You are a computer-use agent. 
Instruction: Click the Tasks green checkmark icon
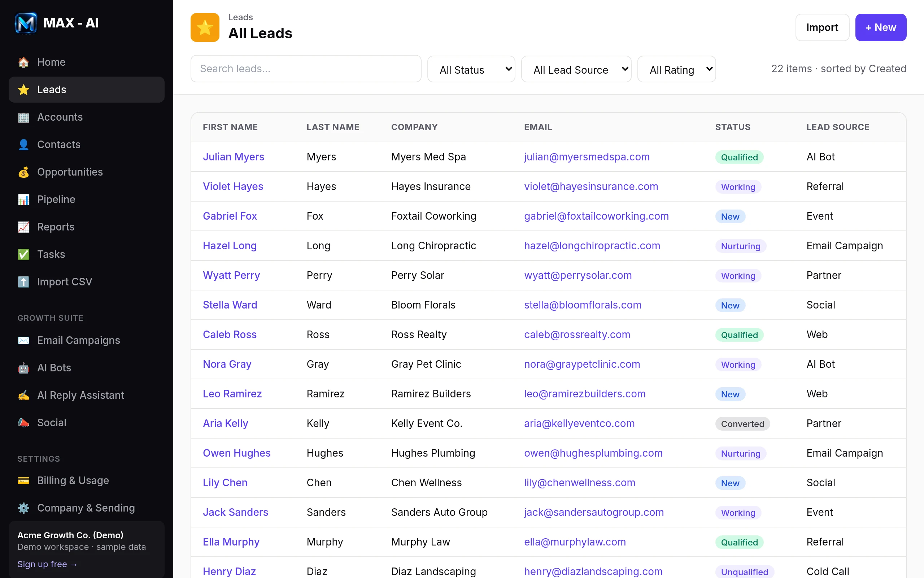pos(24,254)
